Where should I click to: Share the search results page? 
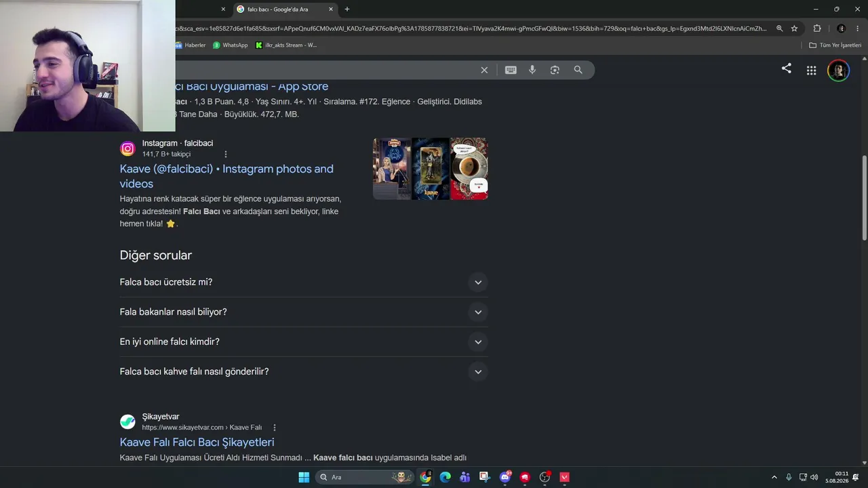[x=786, y=68]
